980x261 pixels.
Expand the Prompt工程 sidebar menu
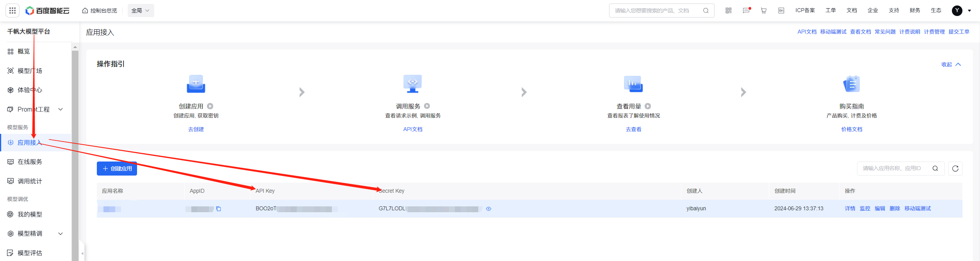click(x=61, y=109)
